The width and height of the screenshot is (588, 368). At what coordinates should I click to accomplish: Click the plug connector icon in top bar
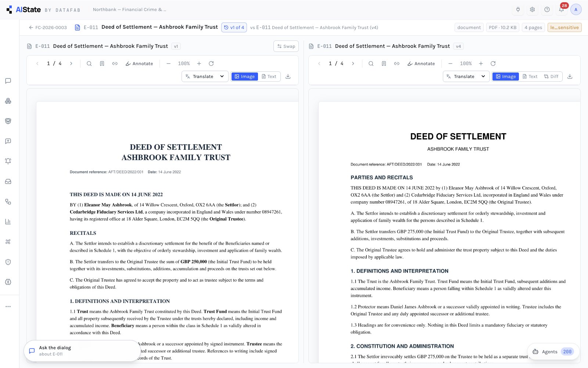518,10
